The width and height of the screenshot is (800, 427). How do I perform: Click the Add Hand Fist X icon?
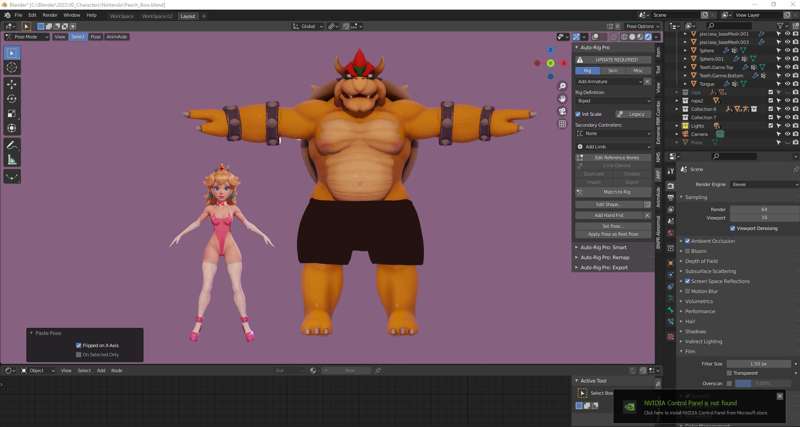[647, 215]
